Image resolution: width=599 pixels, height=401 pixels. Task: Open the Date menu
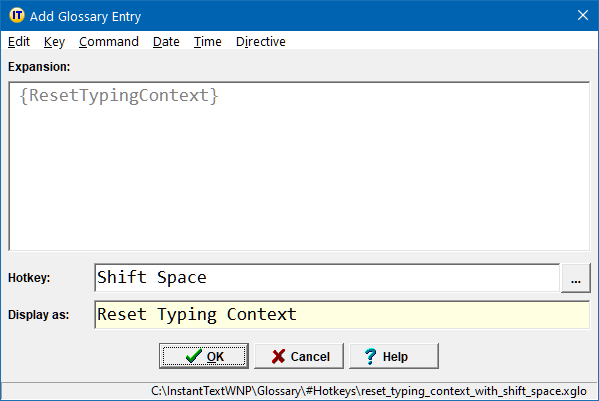pos(166,41)
